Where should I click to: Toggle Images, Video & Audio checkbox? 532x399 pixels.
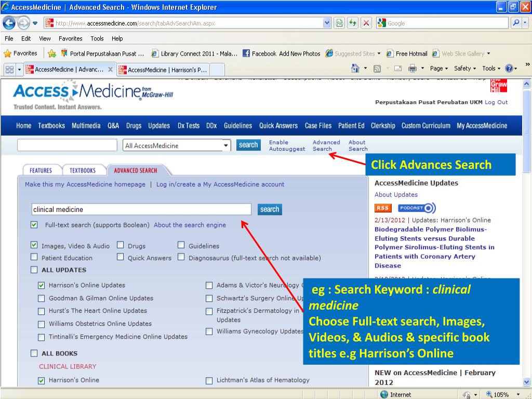tap(34, 245)
